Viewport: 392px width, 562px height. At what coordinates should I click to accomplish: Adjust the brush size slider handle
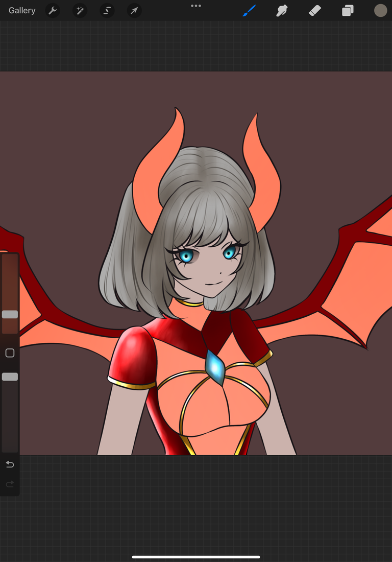[x=10, y=314]
